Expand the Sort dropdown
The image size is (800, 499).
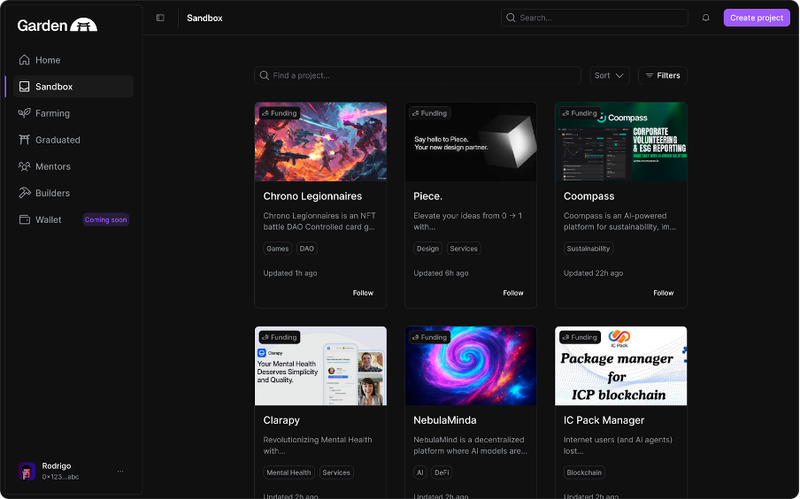(609, 75)
